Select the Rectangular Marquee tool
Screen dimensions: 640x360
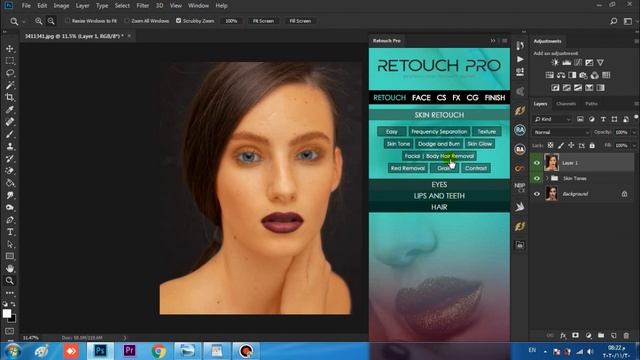pos(10,61)
